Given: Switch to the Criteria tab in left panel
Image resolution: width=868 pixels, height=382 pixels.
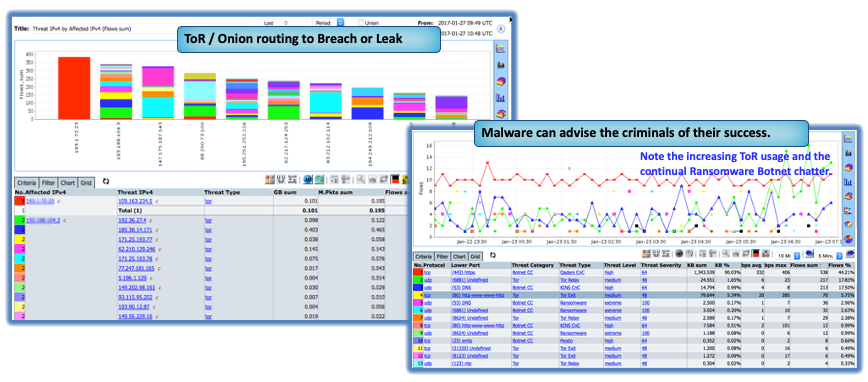Looking at the screenshot, I should (27, 182).
